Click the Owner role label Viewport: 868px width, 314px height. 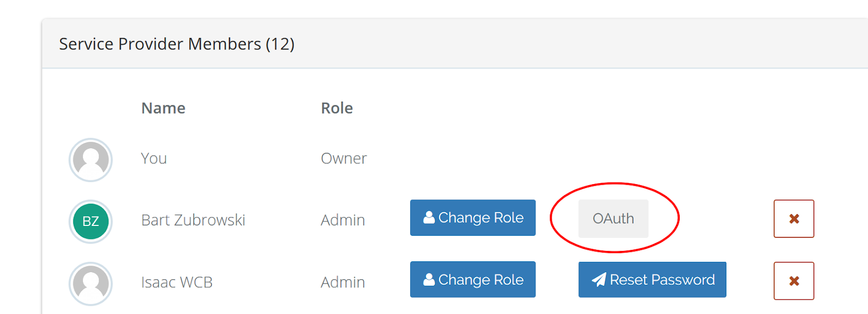pyautogui.click(x=344, y=159)
